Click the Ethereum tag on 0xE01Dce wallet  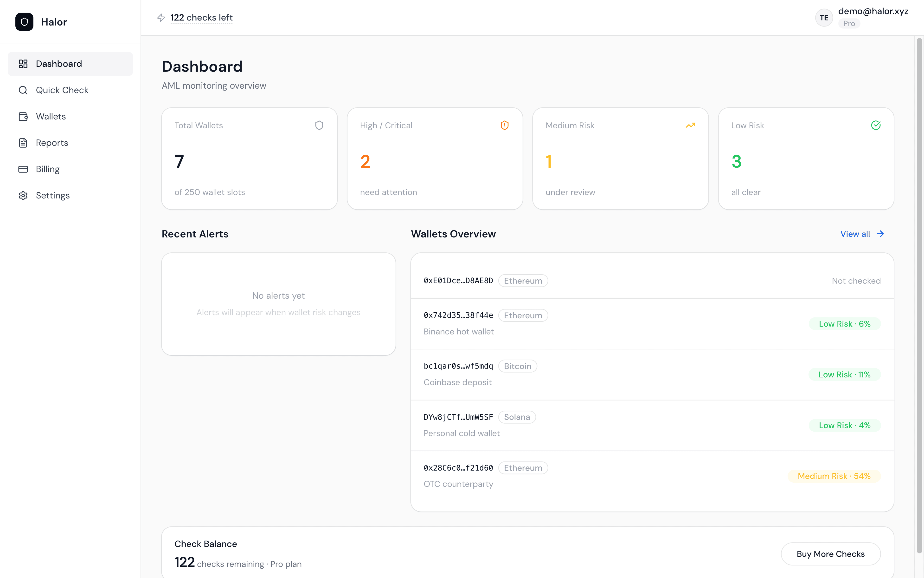click(523, 281)
